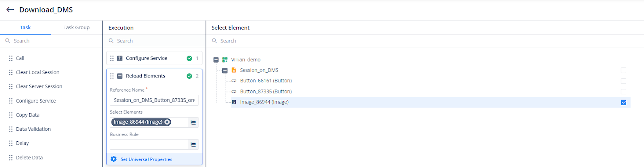Select the Task tab

coord(25,27)
